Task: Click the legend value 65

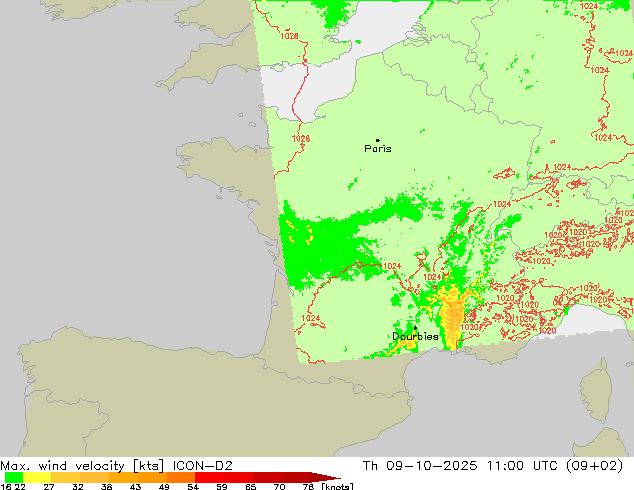Action: point(251,486)
